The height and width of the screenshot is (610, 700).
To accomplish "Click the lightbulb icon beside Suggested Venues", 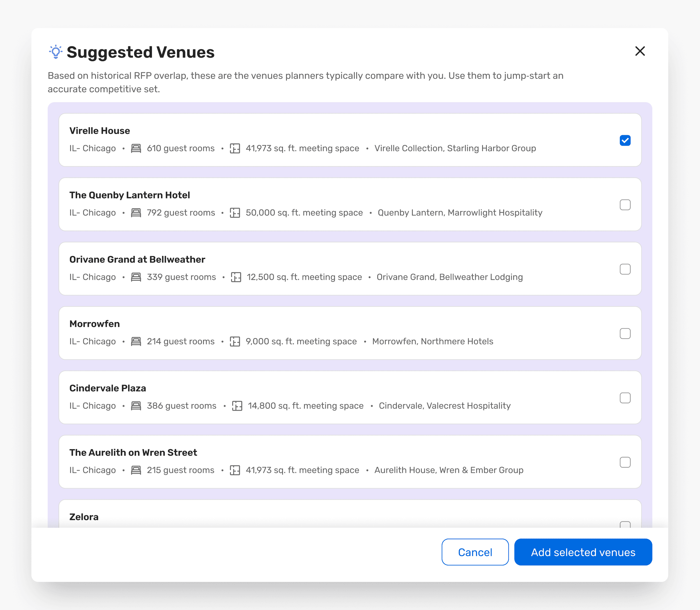I will [56, 52].
